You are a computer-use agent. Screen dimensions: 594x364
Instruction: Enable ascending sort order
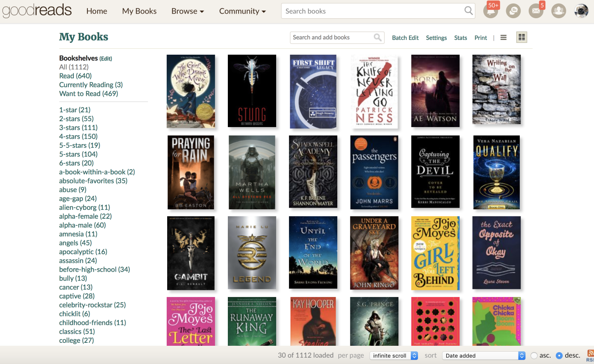pos(534,355)
